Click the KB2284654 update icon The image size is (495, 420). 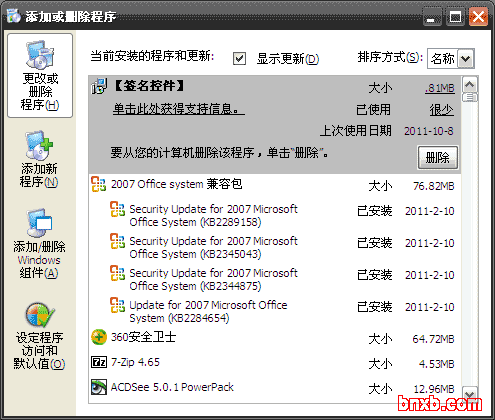tap(117, 305)
